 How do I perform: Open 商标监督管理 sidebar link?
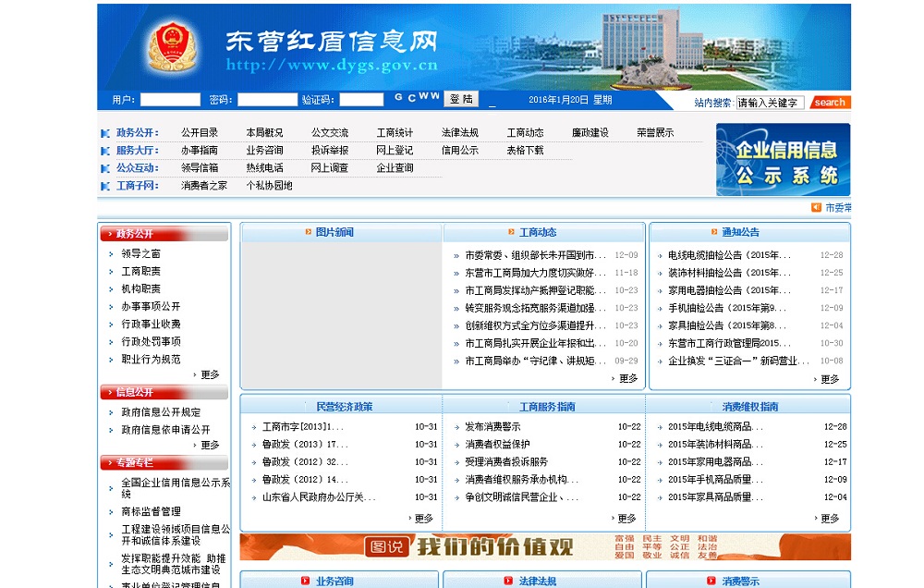click(151, 511)
